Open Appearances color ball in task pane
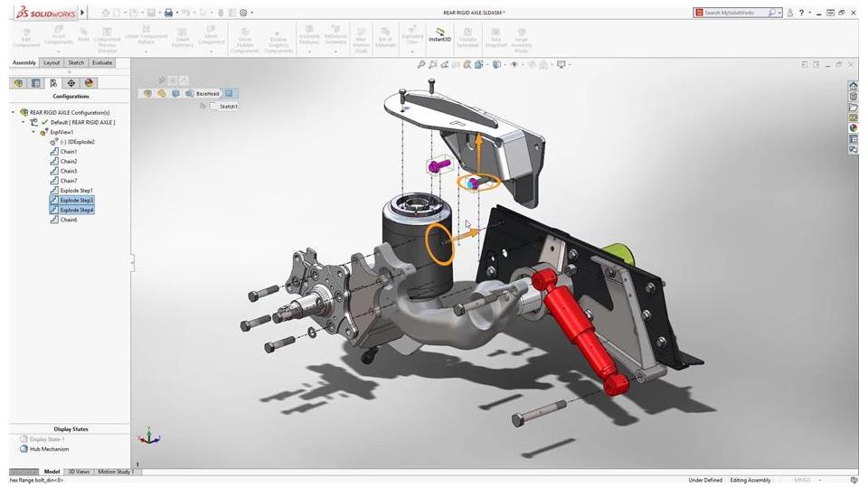 coord(853,128)
